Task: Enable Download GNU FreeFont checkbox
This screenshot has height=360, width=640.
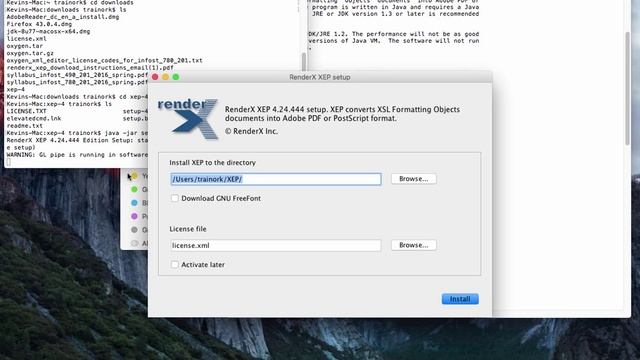Action: coord(175,198)
